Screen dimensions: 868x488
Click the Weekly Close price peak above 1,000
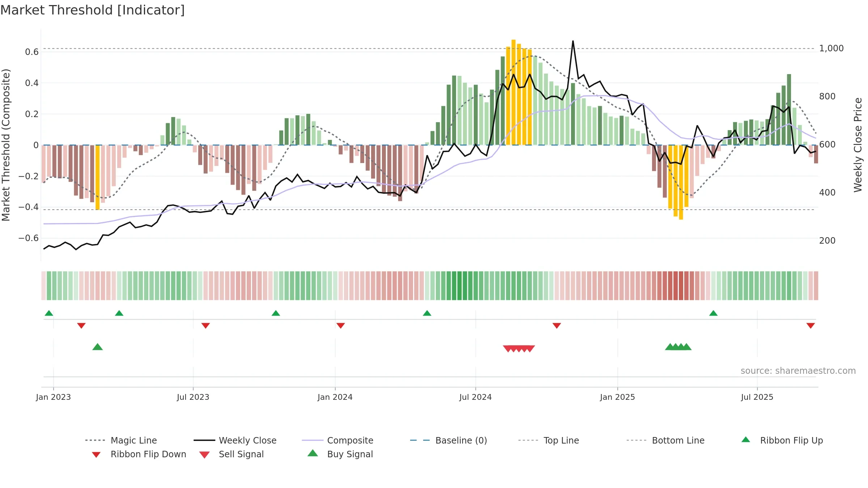click(573, 41)
